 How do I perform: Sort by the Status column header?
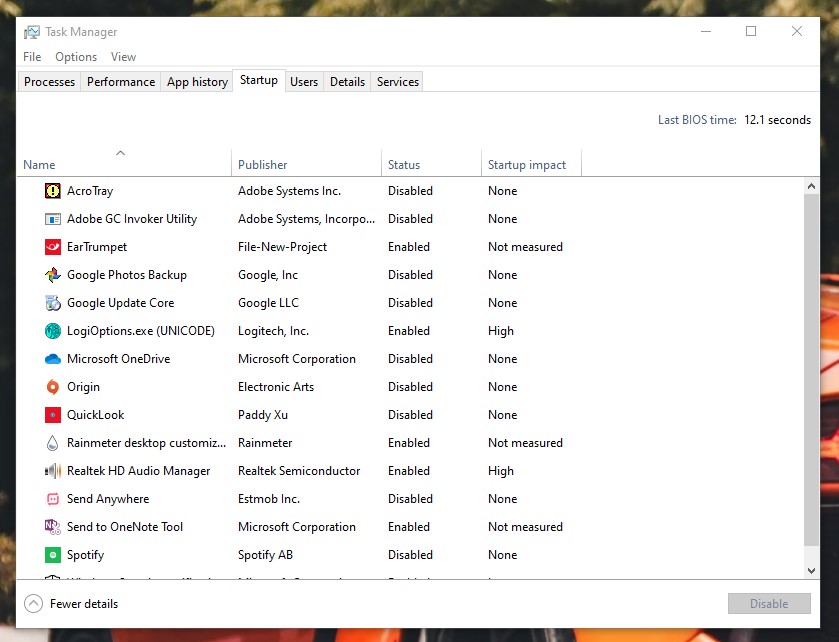431,162
